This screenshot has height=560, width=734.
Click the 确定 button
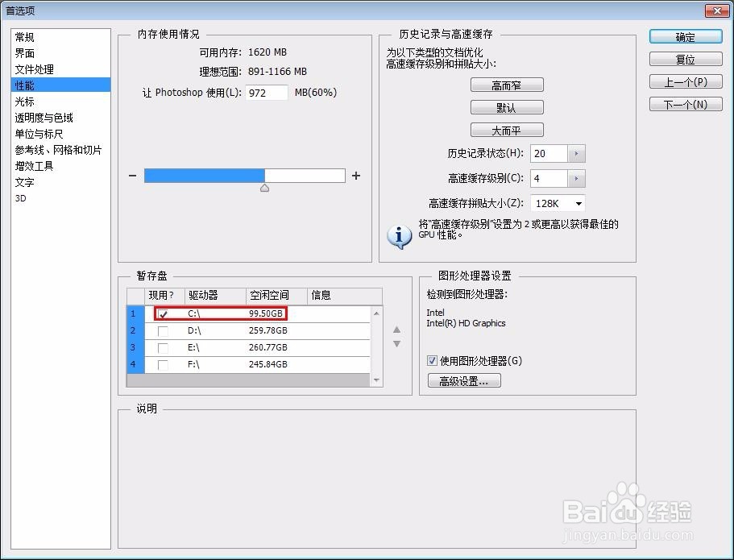point(686,37)
